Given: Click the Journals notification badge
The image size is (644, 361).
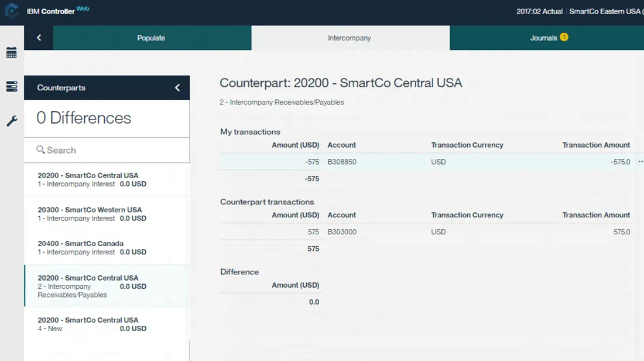Looking at the screenshot, I should click(x=564, y=37).
